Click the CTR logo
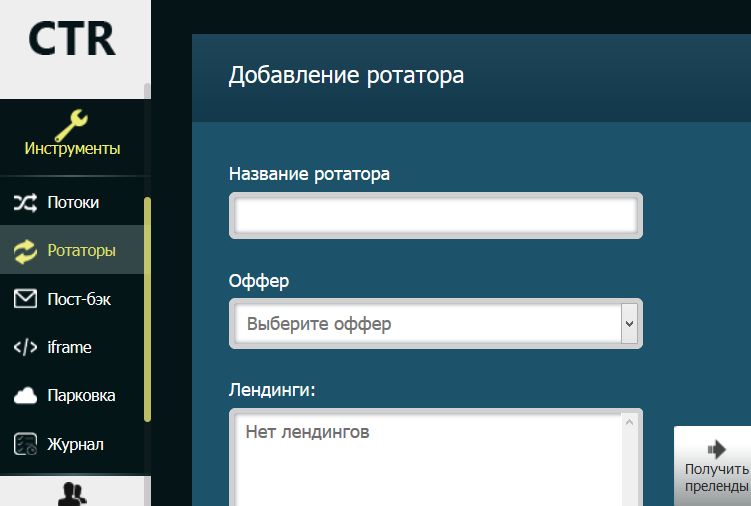Image resolution: width=751 pixels, height=506 pixels. (x=72, y=39)
